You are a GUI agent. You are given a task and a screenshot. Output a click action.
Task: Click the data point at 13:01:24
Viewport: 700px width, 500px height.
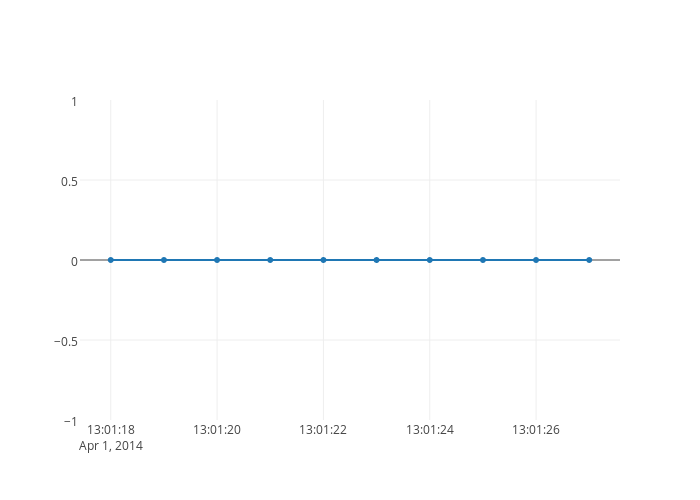pyautogui.click(x=430, y=260)
